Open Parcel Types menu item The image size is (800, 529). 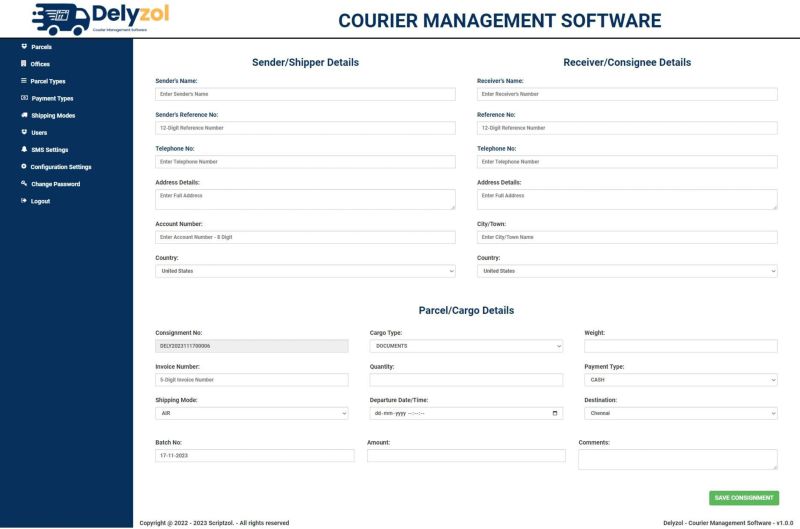click(47, 81)
